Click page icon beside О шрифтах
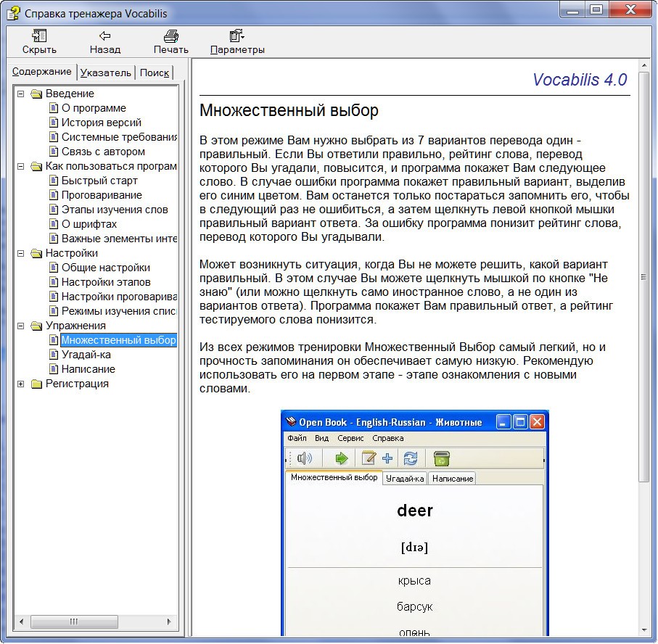Screen dimensions: 658x644 click(53, 224)
